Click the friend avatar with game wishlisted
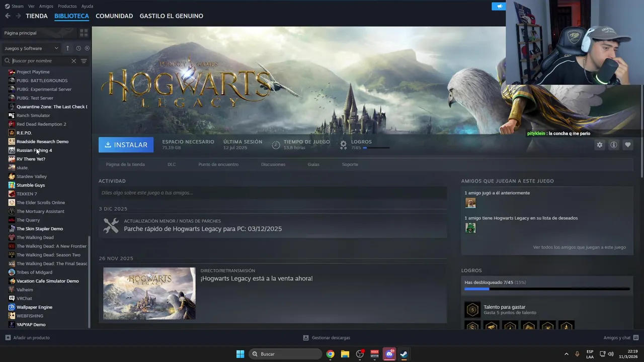Screen dimensions: 644x362 click(x=470, y=228)
